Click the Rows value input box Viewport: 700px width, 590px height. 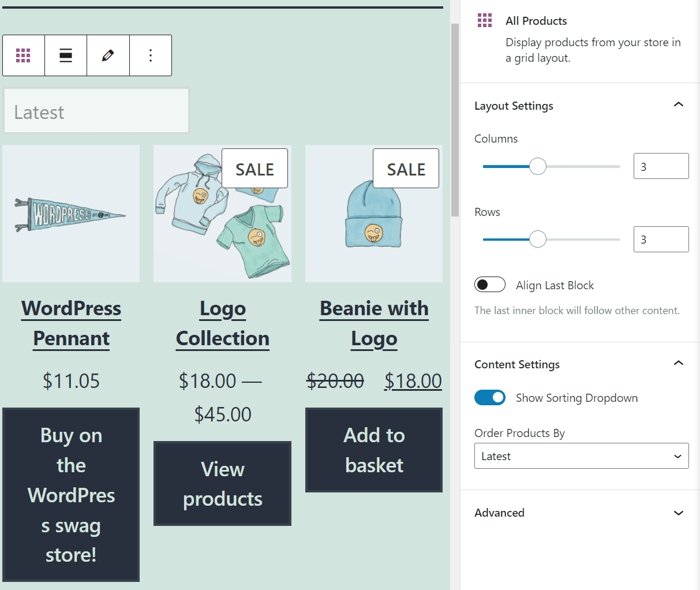tap(661, 239)
